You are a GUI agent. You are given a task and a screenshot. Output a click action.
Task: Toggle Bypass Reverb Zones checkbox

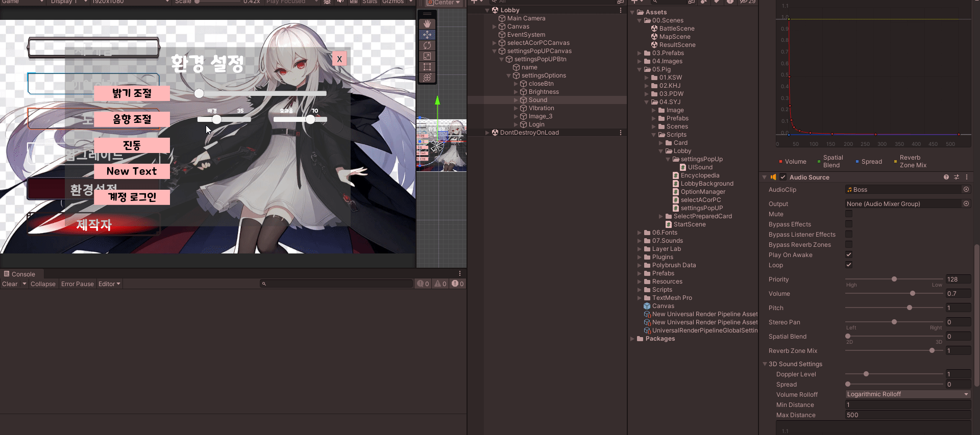click(849, 245)
